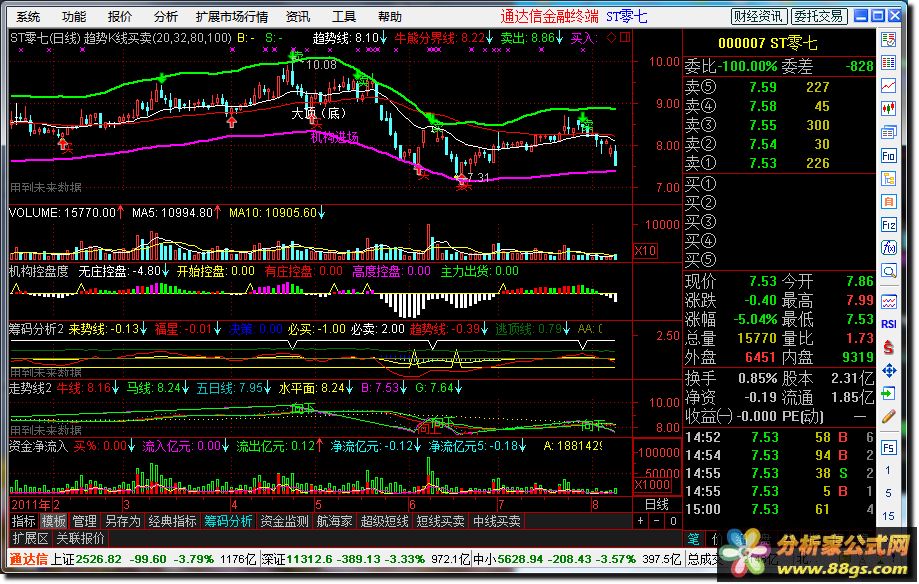Select the 5-minute period button in sidebar
This screenshot has width=919, height=584.
889,493
